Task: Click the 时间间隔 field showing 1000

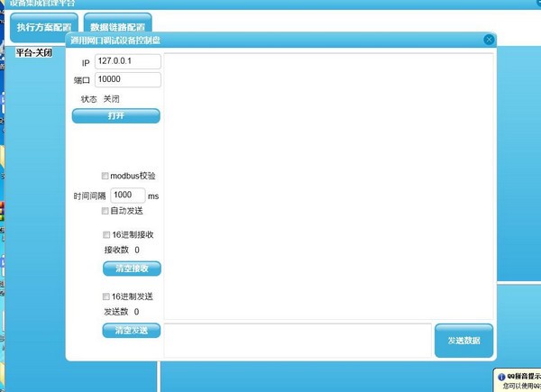Action: 127,195
